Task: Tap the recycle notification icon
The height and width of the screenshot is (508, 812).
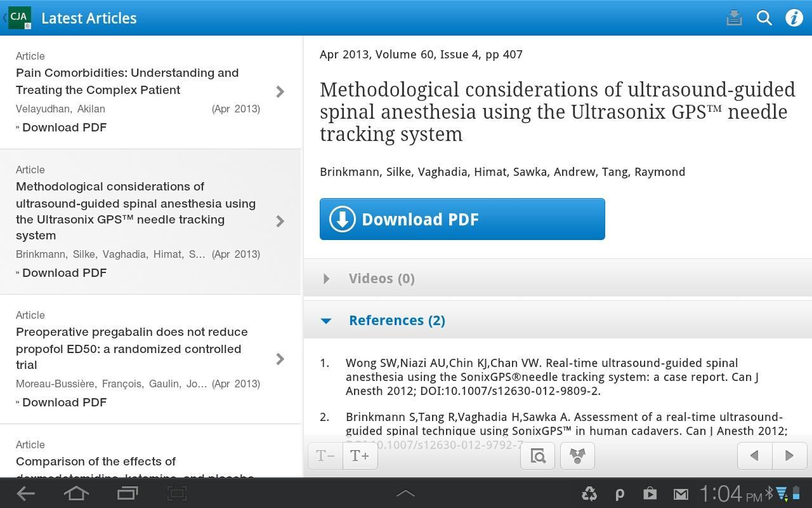Action: pos(589,493)
